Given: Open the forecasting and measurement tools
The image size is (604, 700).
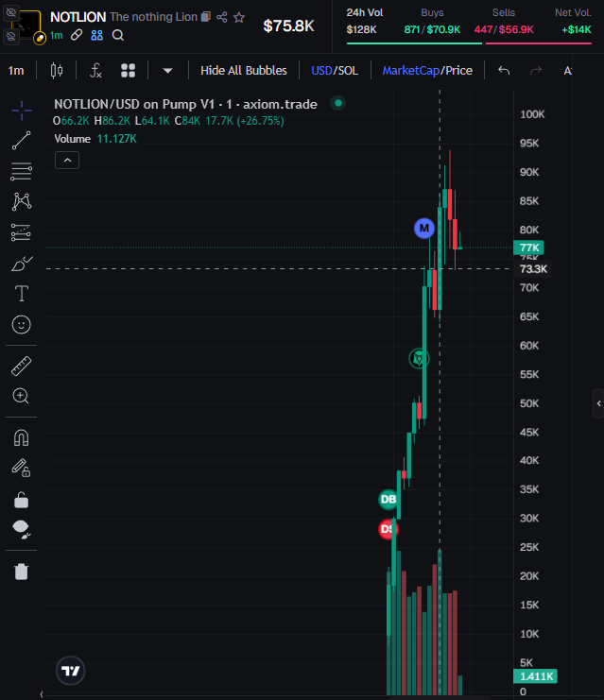Looking at the screenshot, I should [x=22, y=232].
